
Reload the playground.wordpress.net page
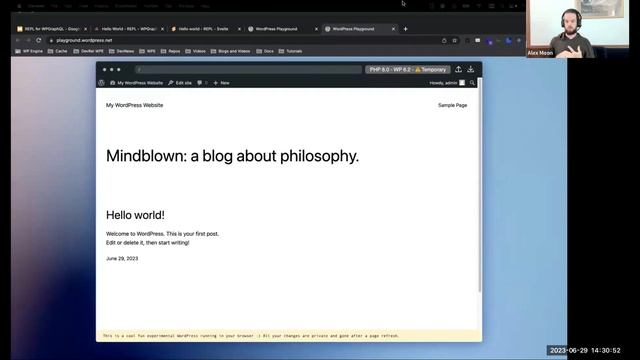click(38, 40)
